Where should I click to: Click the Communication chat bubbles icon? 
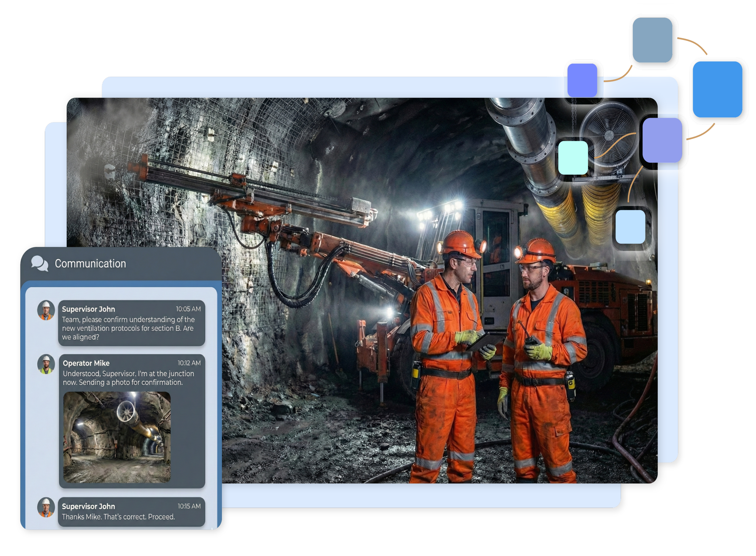click(x=40, y=263)
